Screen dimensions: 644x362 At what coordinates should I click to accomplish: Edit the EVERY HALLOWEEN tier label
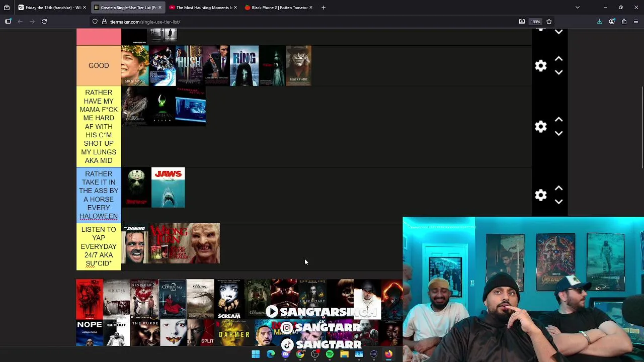99,195
